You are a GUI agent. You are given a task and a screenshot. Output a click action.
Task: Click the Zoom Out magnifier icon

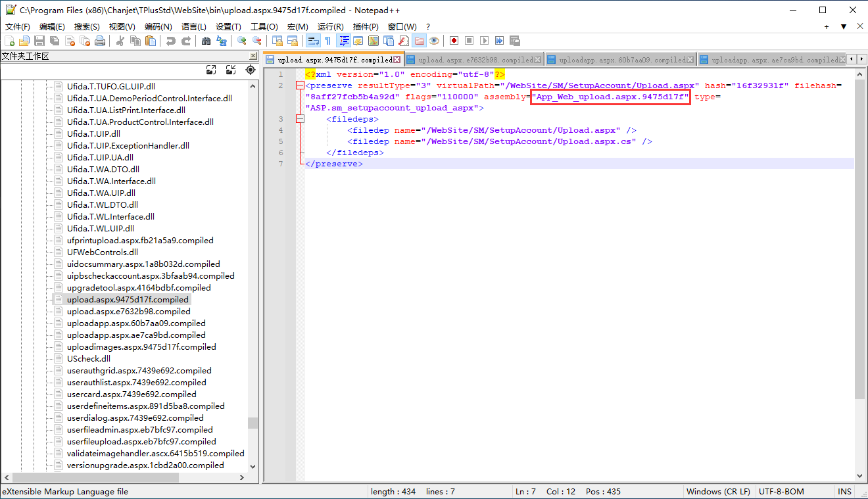(257, 41)
